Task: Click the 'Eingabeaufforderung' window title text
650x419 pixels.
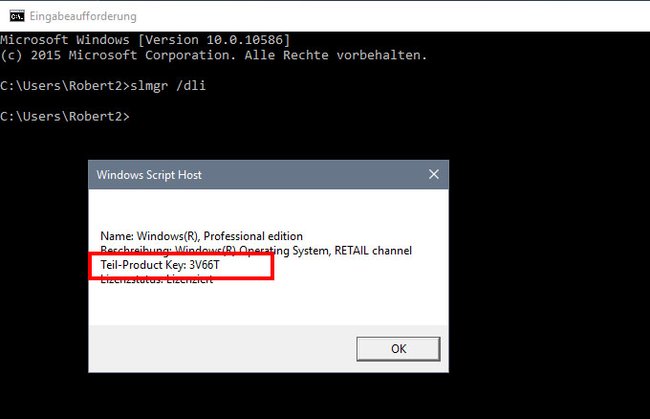Action: click(x=83, y=16)
